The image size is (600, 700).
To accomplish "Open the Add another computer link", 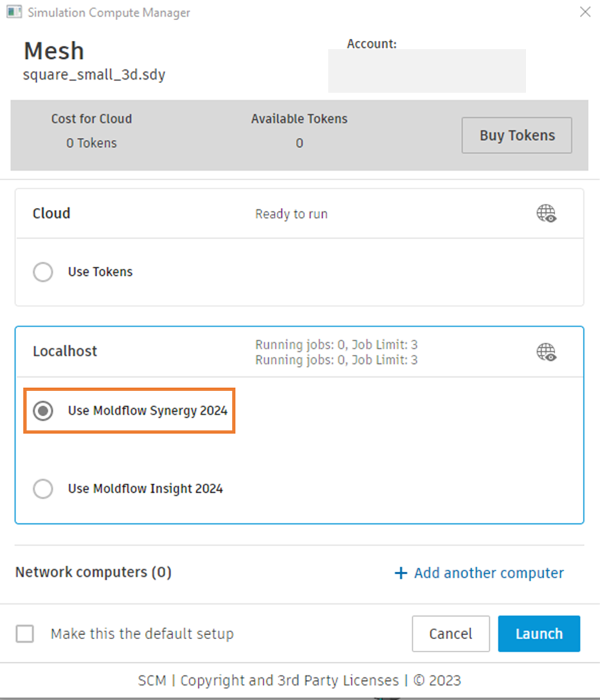I will click(x=489, y=572).
